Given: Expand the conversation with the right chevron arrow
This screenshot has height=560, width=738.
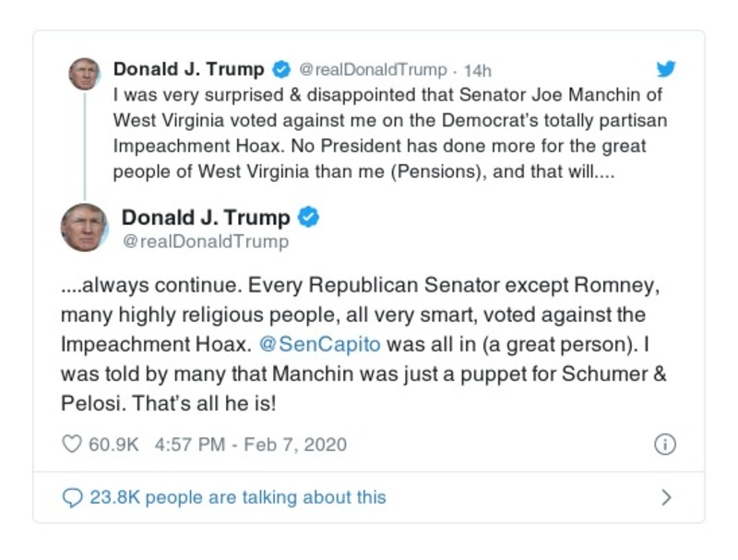Looking at the screenshot, I should pyautogui.click(x=666, y=497).
